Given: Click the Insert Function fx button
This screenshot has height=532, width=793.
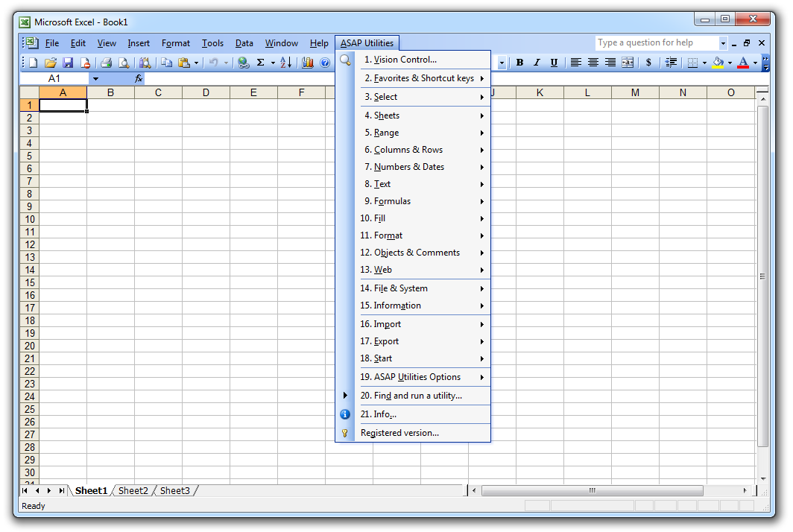Looking at the screenshot, I should tap(139, 77).
